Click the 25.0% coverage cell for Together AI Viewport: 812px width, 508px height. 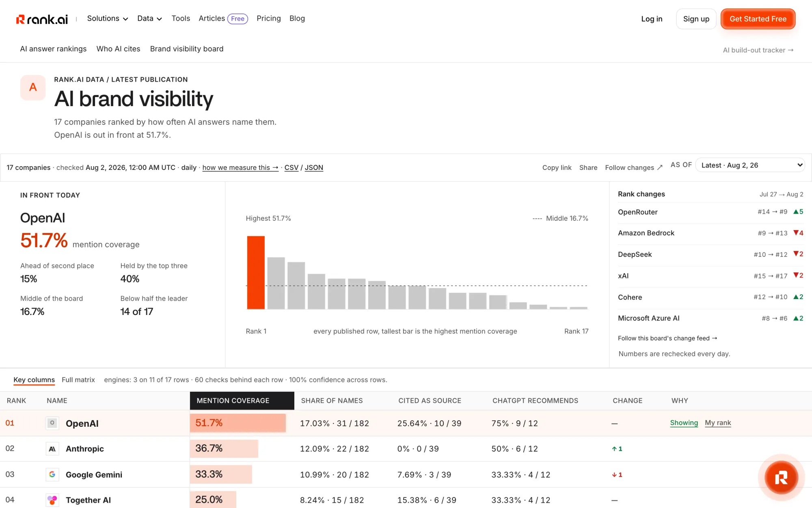pyautogui.click(x=213, y=499)
